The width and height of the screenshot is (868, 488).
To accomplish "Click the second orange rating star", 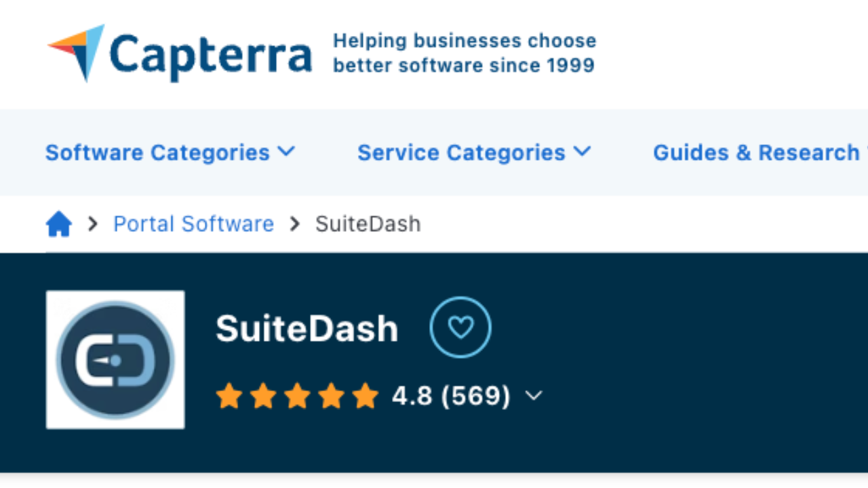I will 263,396.
